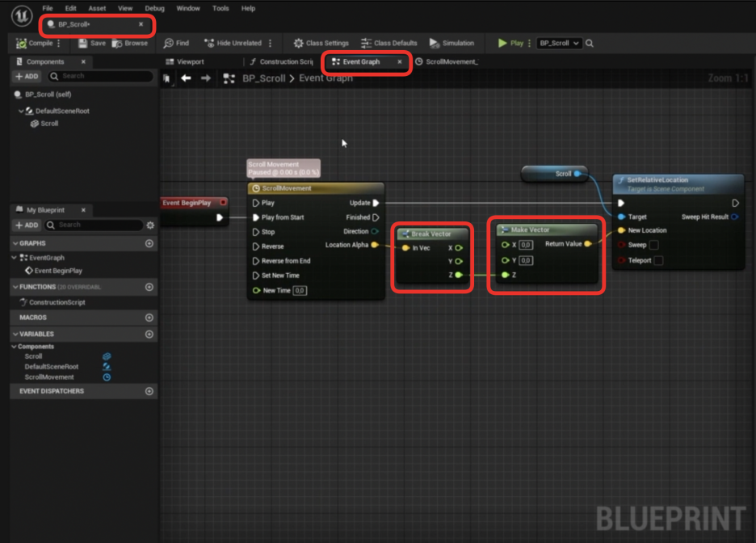Open Class Settings
The height and width of the screenshot is (543, 756).
tap(321, 44)
